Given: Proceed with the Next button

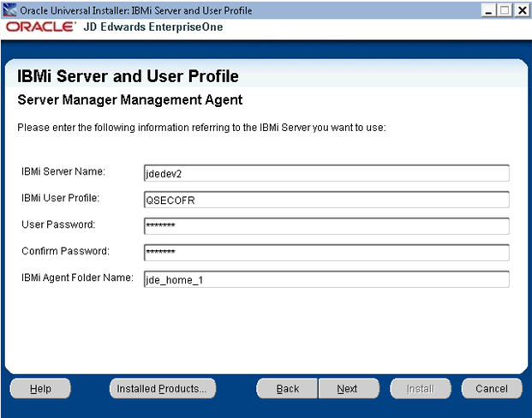Looking at the screenshot, I should click(347, 389).
